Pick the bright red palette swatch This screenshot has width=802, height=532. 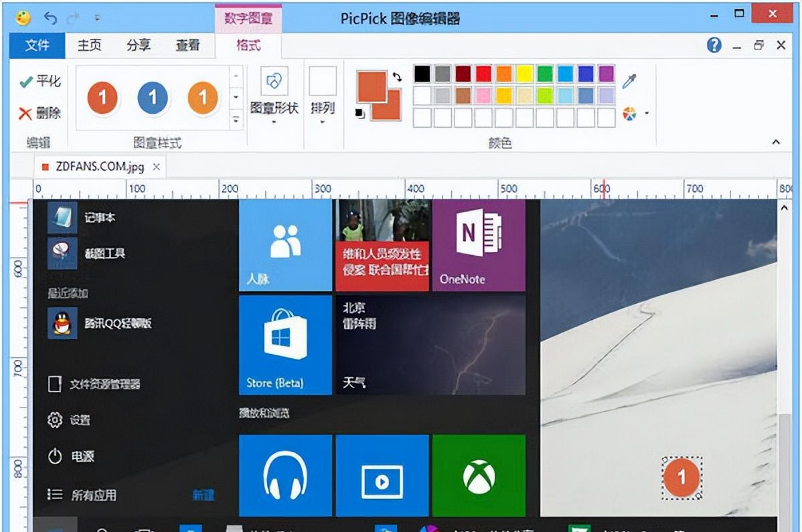point(483,74)
